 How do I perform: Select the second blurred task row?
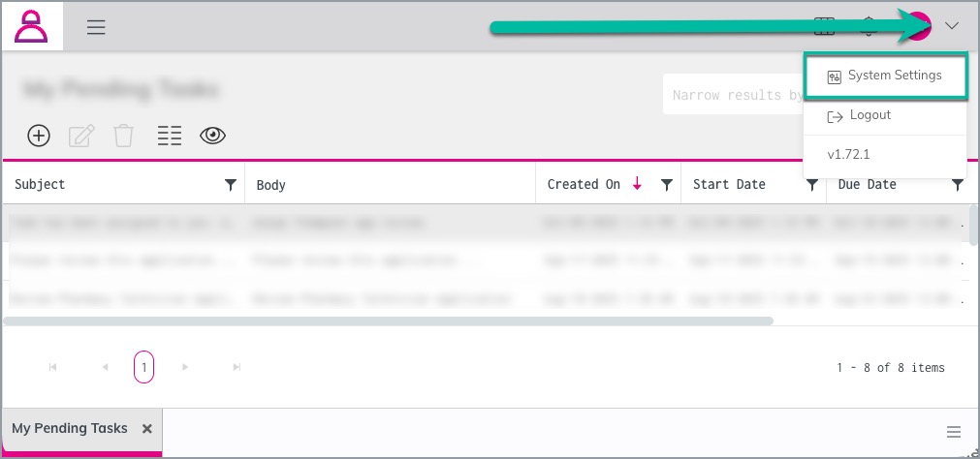pos(485,260)
